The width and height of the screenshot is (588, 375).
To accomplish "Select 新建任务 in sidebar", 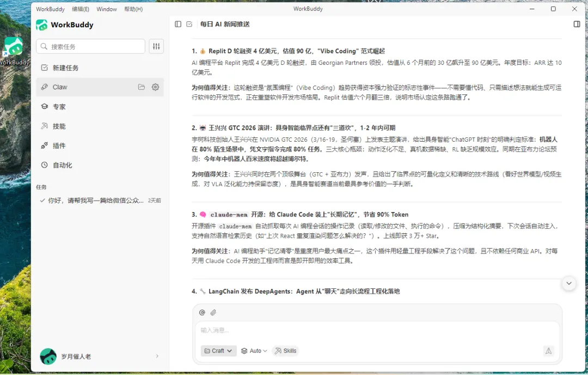I will (100, 68).
